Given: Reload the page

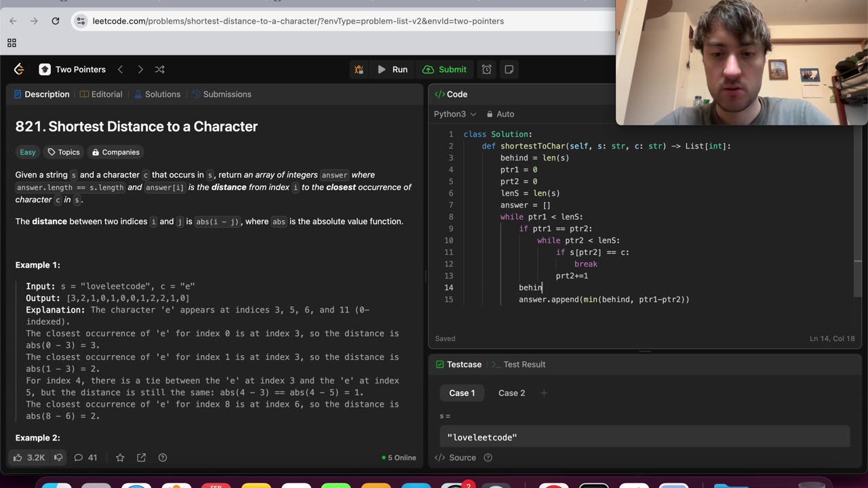Looking at the screenshot, I should (x=56, y=21).
